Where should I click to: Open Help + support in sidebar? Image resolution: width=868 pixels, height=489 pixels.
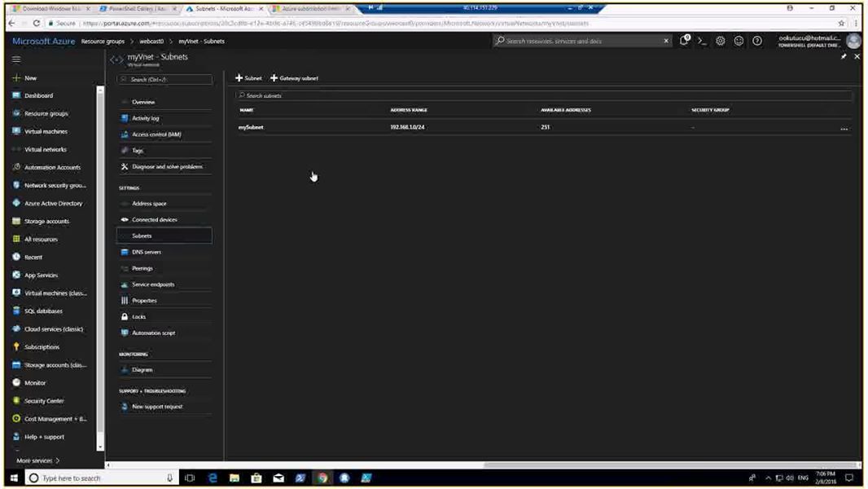point(44,437)
